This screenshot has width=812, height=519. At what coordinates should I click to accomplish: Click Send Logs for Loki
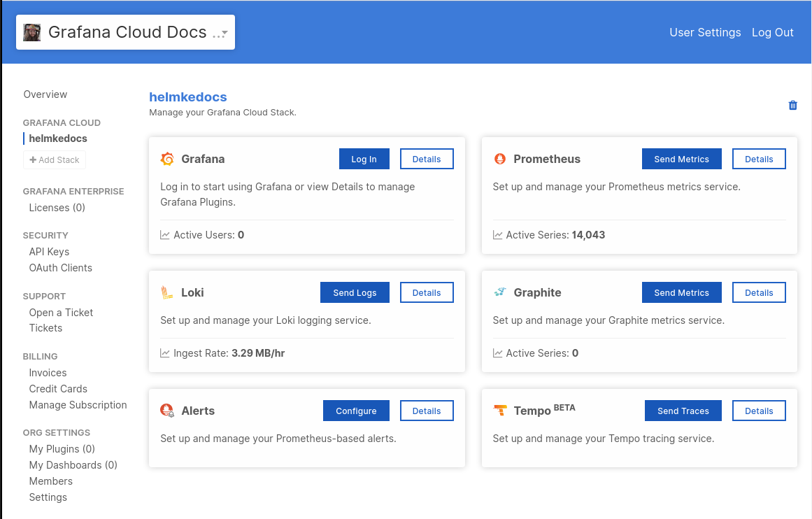[x=355, y=292]
